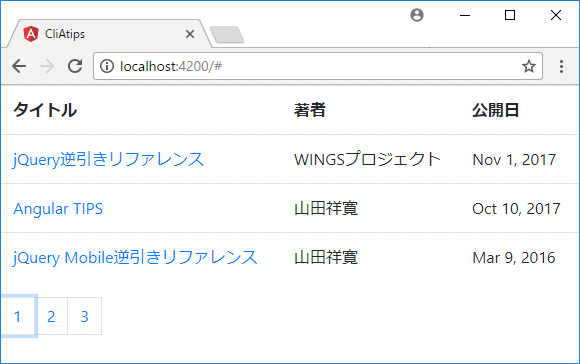Screen dimensions: 580x364
Task: Click the 公開日 column header
Action: click(496, 110)
